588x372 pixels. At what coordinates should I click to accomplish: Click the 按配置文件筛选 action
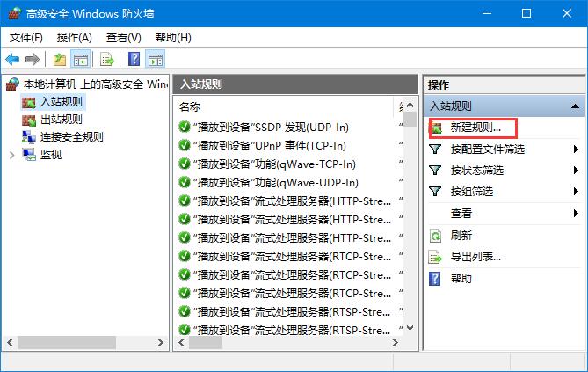point(488,150)
